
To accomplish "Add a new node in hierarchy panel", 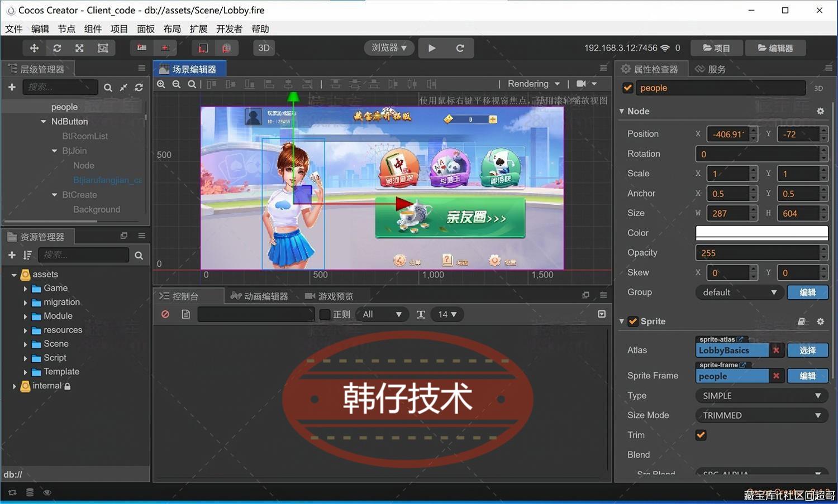I will click(x=12, y=87).
